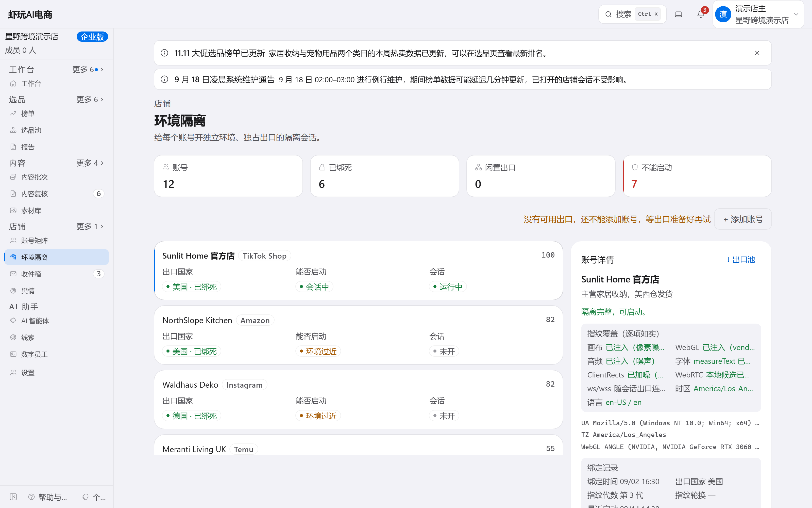812x508 pixels.
Task: Dismiss the 11.11 大促 announcement
Action: [757, 53]
